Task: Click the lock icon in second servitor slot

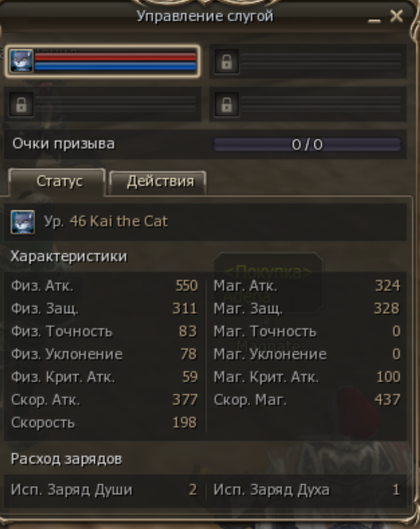Action: tap(226, 61)
